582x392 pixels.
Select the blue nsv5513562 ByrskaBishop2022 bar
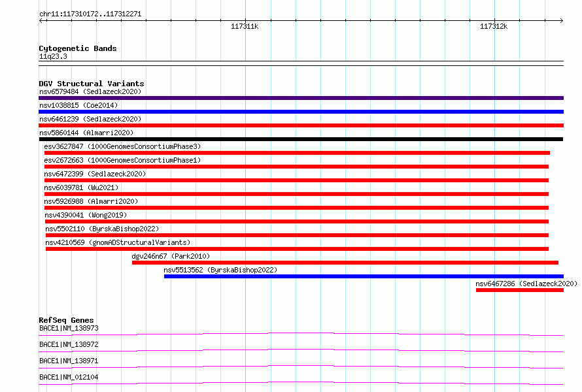click(364, 276)
